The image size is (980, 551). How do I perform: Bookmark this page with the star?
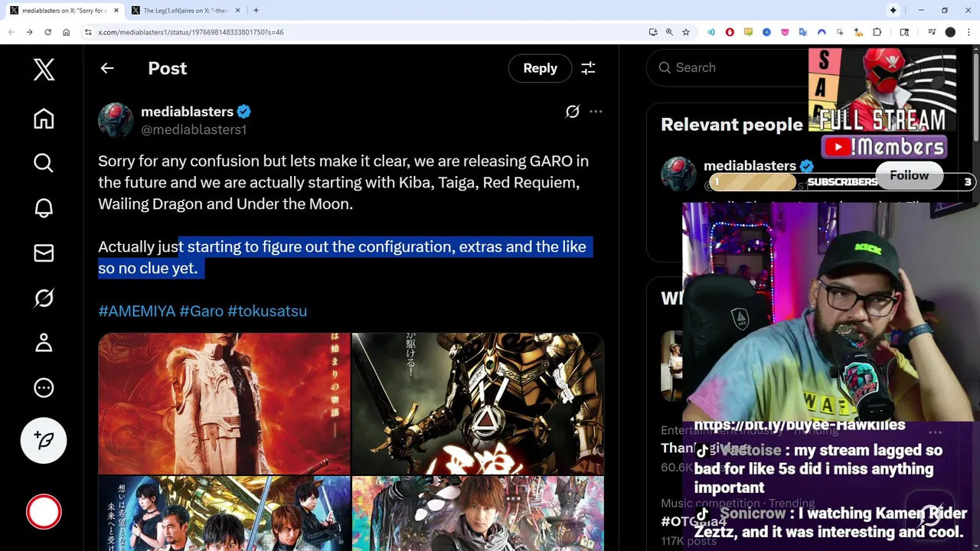[686, 32]
